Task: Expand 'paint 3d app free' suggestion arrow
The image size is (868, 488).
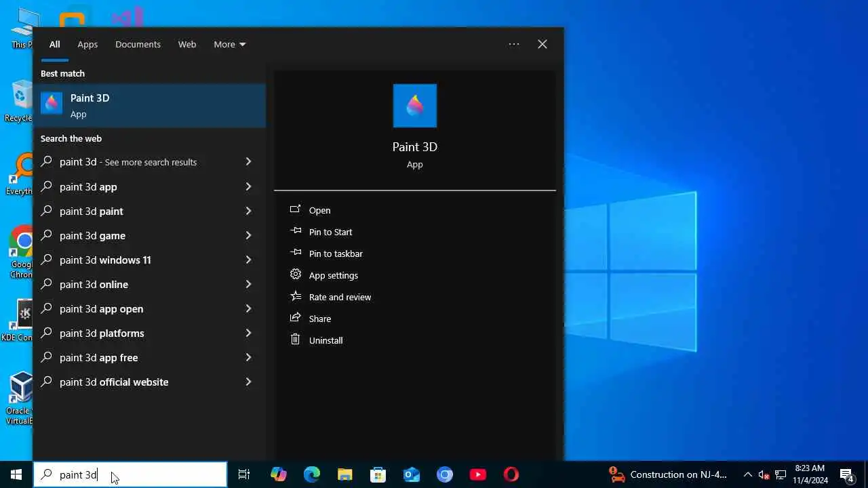Action: tap(248, 357)
